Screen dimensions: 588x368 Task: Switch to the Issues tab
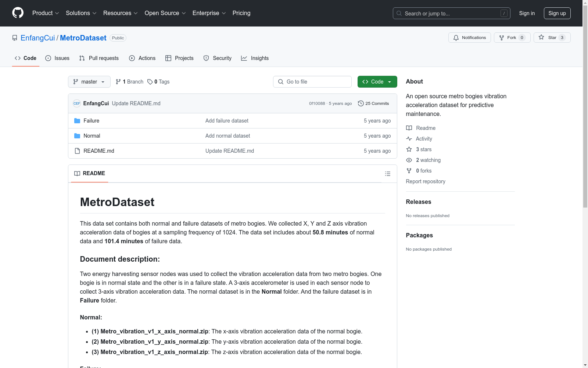click(57, 58)
